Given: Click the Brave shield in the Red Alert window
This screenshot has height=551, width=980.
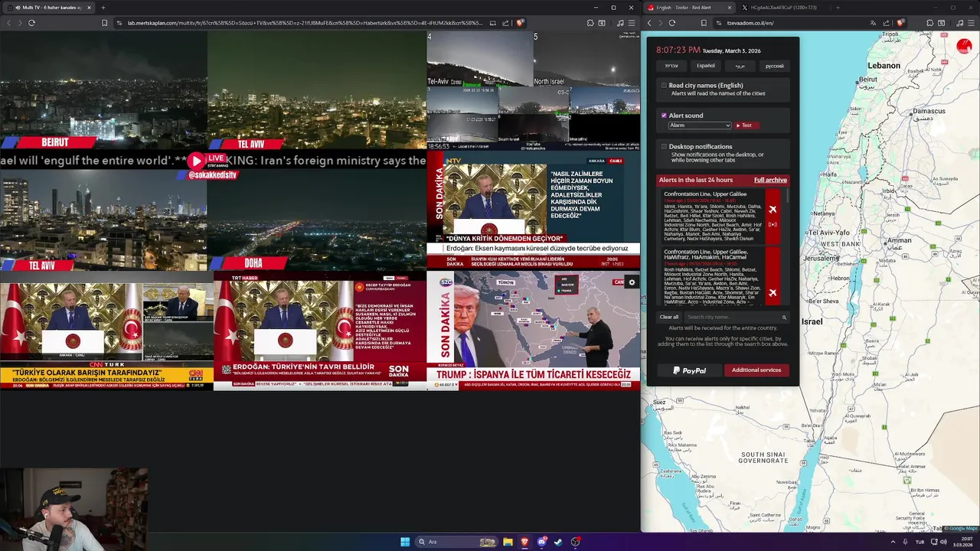Looking at the screenshot, I should click(900, 23).
